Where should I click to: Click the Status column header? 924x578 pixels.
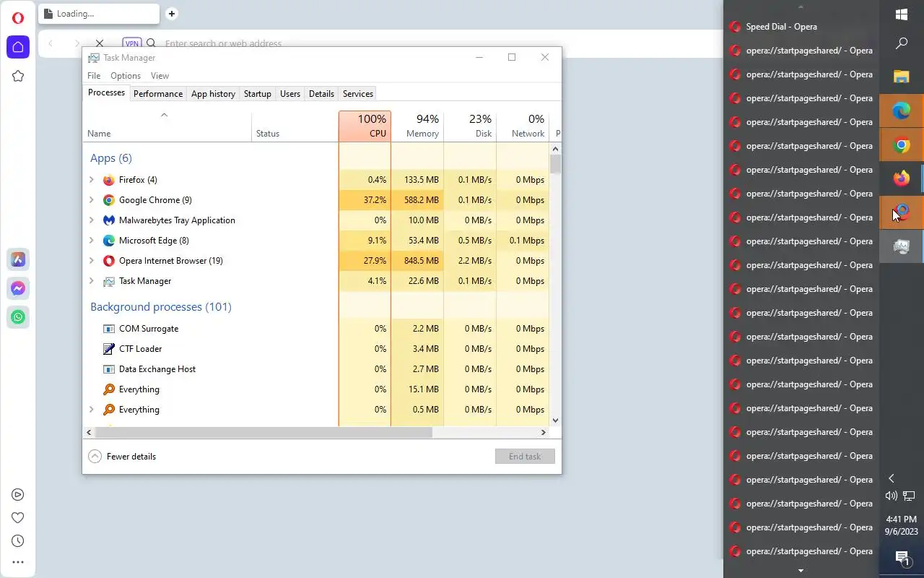[x=295, y=126]
